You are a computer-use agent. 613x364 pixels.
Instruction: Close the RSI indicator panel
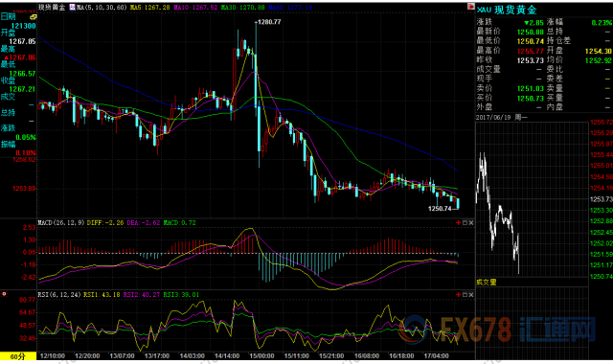click(471, 294)
